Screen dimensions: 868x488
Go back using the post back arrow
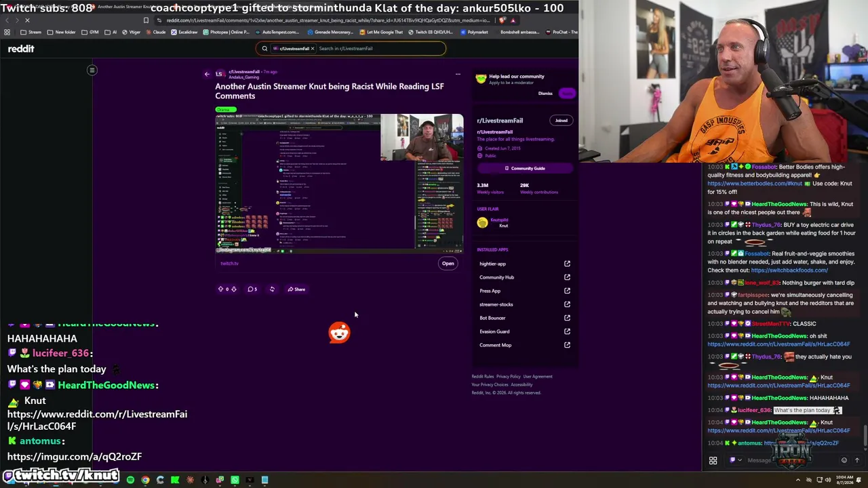pos(207,74)
